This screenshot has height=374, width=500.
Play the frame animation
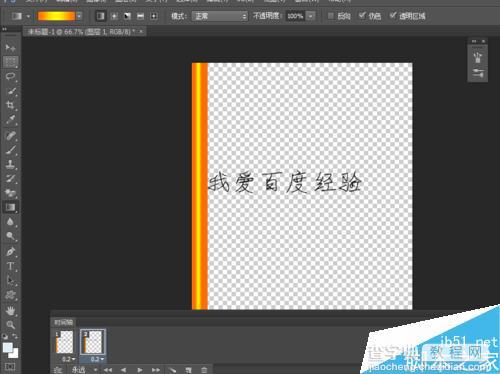click(x=140, y=370)
